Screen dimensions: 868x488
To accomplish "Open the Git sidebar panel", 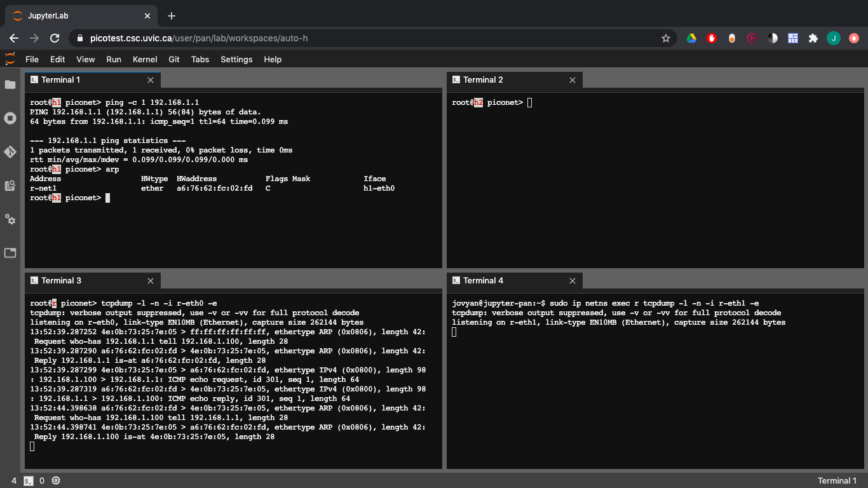I will [10, 152].
